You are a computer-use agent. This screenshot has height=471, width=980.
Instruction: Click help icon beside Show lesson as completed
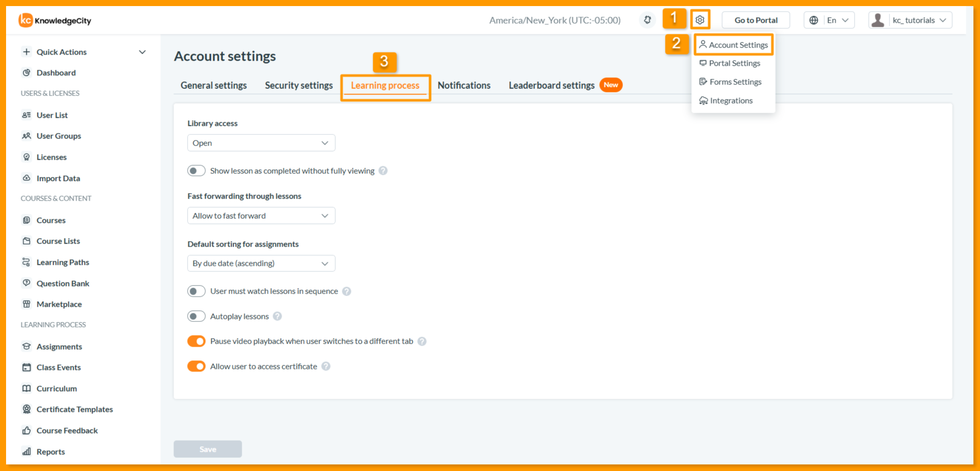click(x=383, y=171)
